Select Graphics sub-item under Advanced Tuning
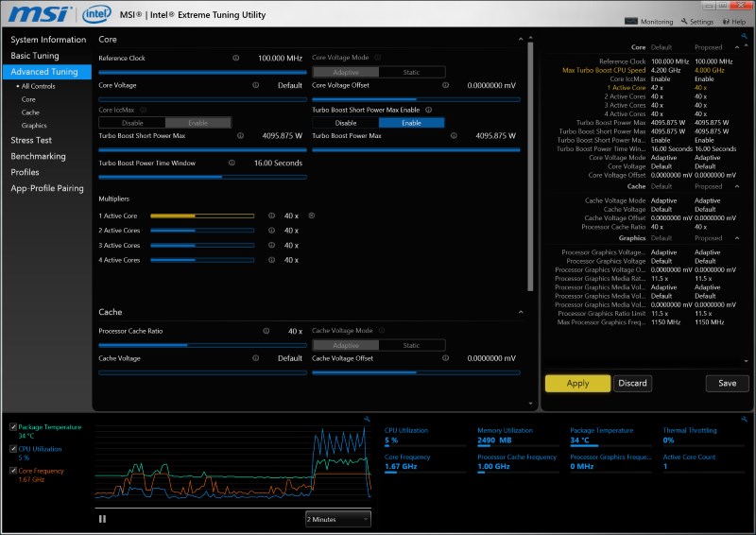Viewport: 756px width, 535px height. (34, 126)
